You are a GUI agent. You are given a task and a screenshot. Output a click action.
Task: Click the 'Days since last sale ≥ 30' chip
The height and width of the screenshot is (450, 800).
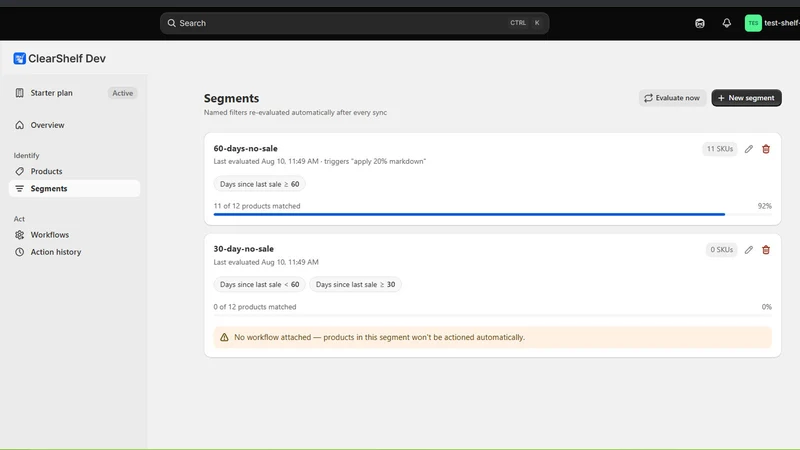pyautogui.click(x=355, y=285)
